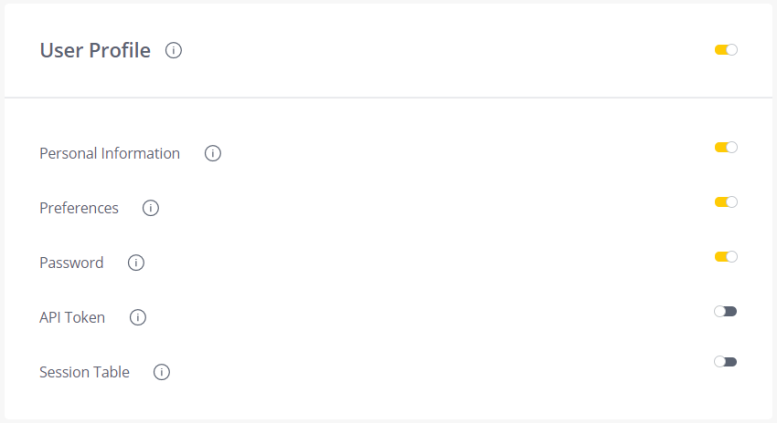This screenshot has width=777, height=423.
Task: Open the Preferences info tooltip icon
Action: pos(151,208)
